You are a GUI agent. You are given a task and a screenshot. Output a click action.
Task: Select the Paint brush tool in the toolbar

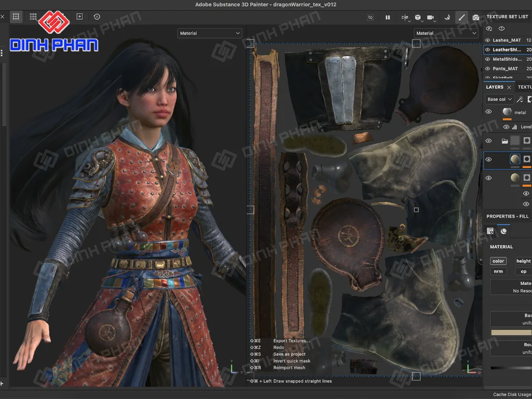[x=461, y=17]
